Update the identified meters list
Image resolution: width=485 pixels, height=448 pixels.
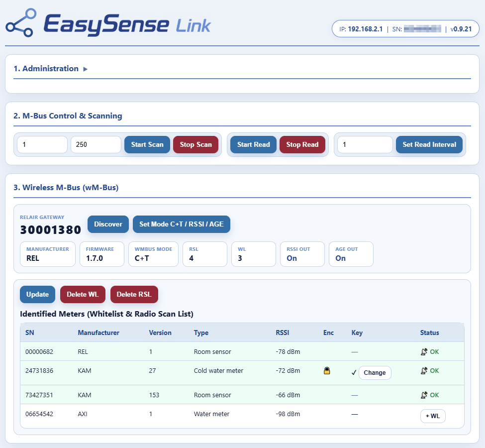(37, 294)
